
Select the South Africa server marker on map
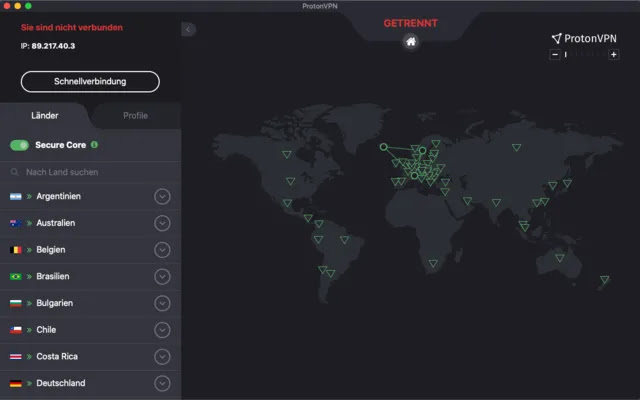[433, 264]
